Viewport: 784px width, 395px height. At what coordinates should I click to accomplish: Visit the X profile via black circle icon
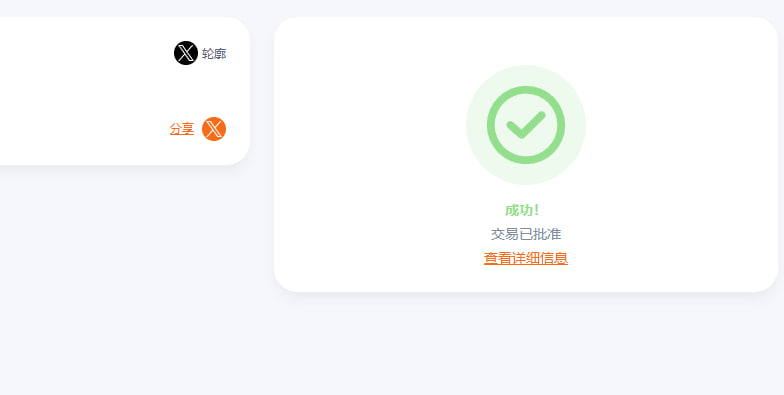click(186, 53)
